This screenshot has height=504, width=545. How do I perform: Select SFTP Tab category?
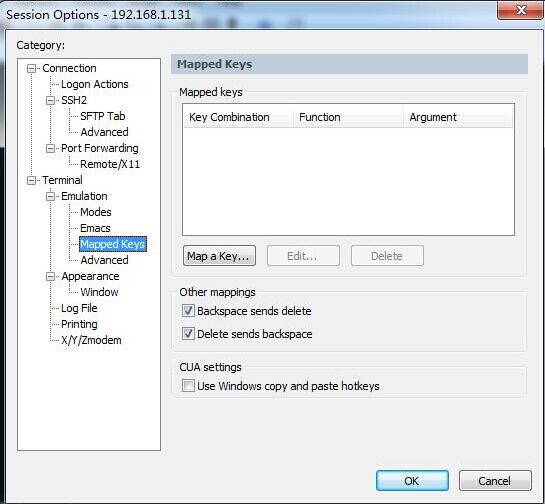pos(103,116)
